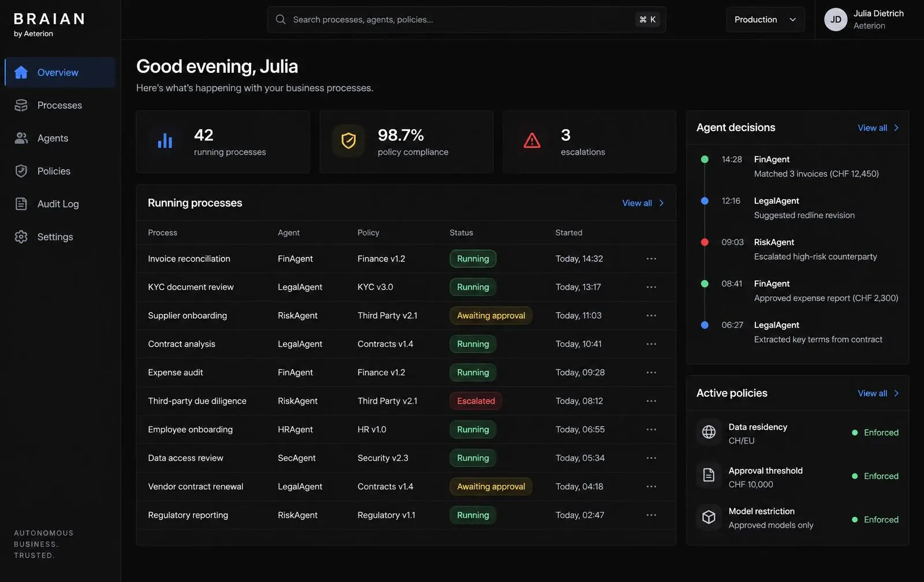Click the Contract analysis process name
The height and width of the screenshot is (582, 924).
pyautogui.click(x=181, y=344)
